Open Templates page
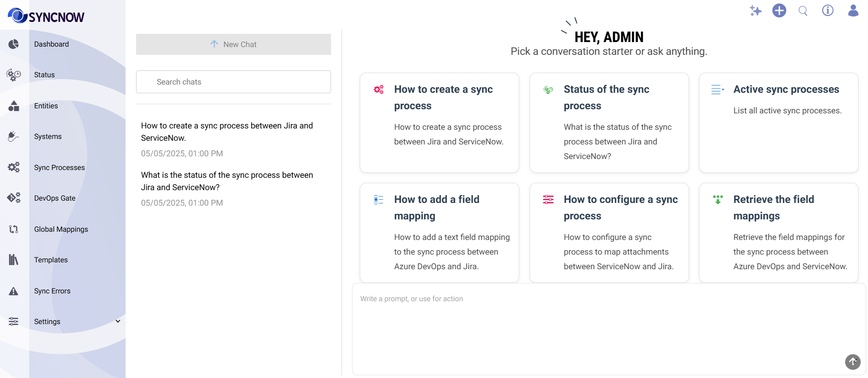The height and width of the screenshot is (378, 868). point(51,260)
